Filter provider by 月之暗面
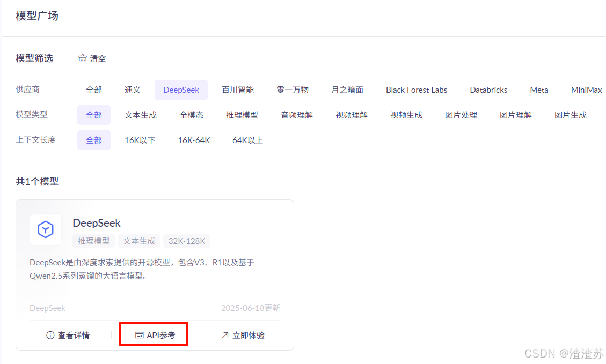The width and height of the screenshot is (606, 364). (x=347, y=90)
